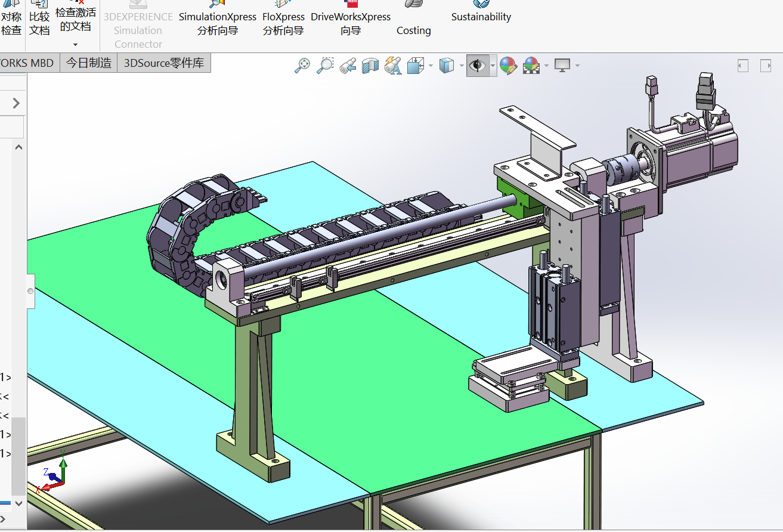Screen dimensions: 783x532
Task: Expand the 检查激活的文档 dropdown arrow
Action: pyautogui.click(x=75, y=45)
